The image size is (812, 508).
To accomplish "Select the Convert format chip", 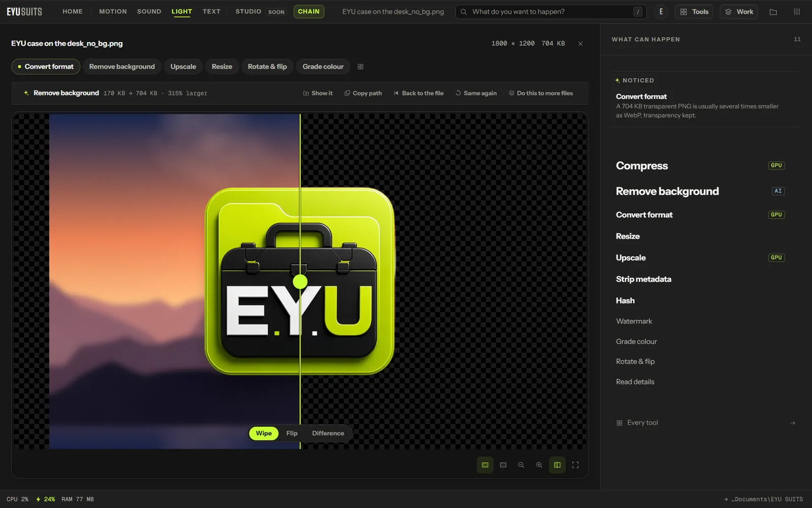I will [x=46, y=67].
